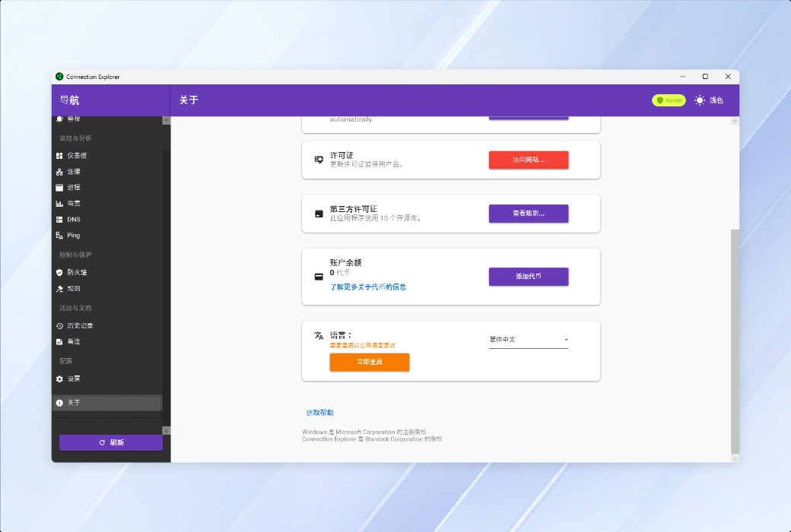The image size is (791, 532).
Task: Click the 需要重启以应用语言更改 notice text
Action: point(363,346)
